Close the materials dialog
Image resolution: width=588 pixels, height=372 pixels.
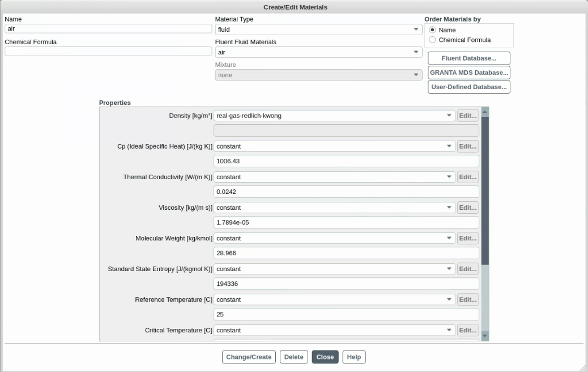pos(325,357)
